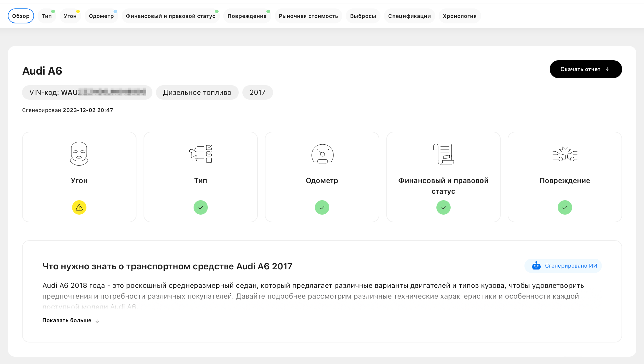
Task: Click the odometer gauge icon
Action: coord(322,154)
